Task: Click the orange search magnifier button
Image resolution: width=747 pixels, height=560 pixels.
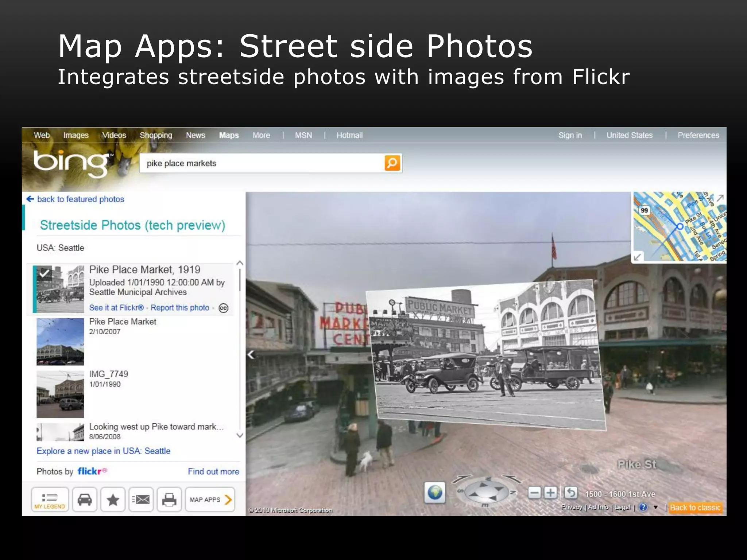Action: coord(392,163)
